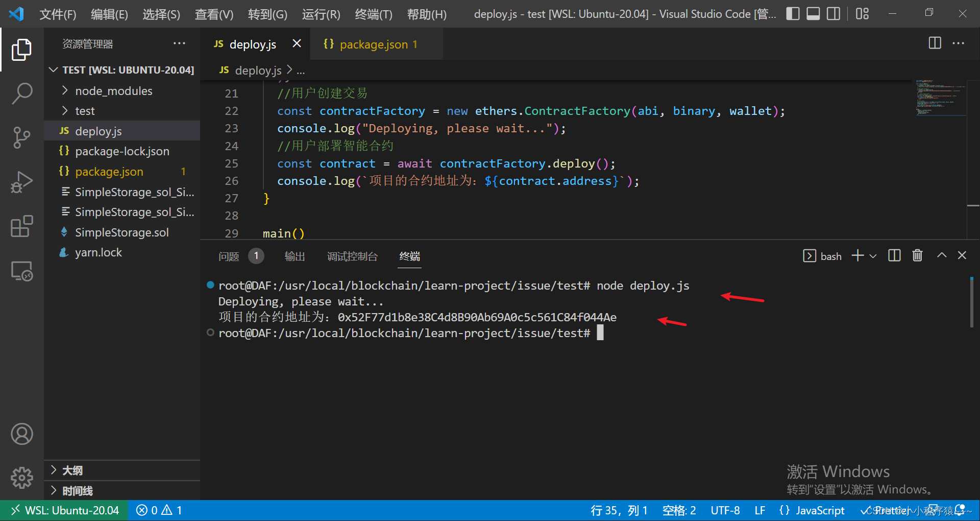Toggle secondary side bar layout icon
Screen dimensions: 980x521
pyautogui.click(x=834, y=14)
